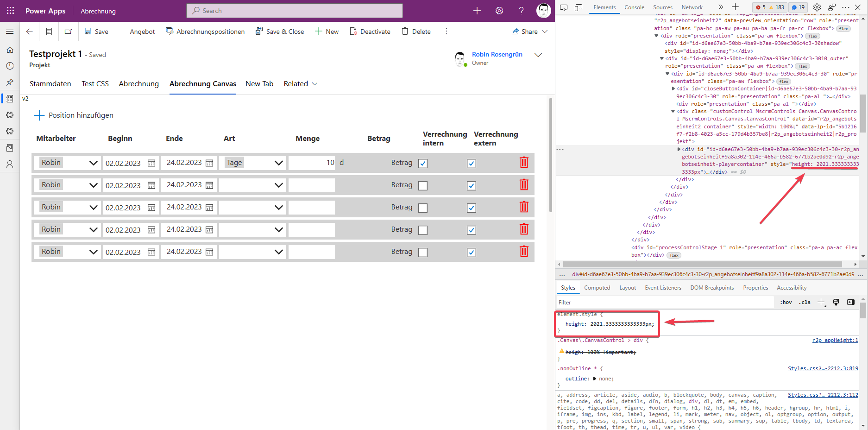Click the Deactivate command
The height and width of the screenshot is (430, 868).
coord(370,32)
